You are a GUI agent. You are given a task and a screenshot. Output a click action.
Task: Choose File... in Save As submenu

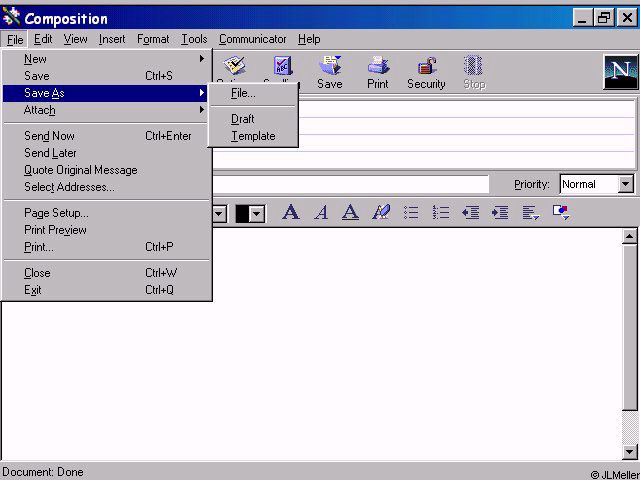coord(253,93)
